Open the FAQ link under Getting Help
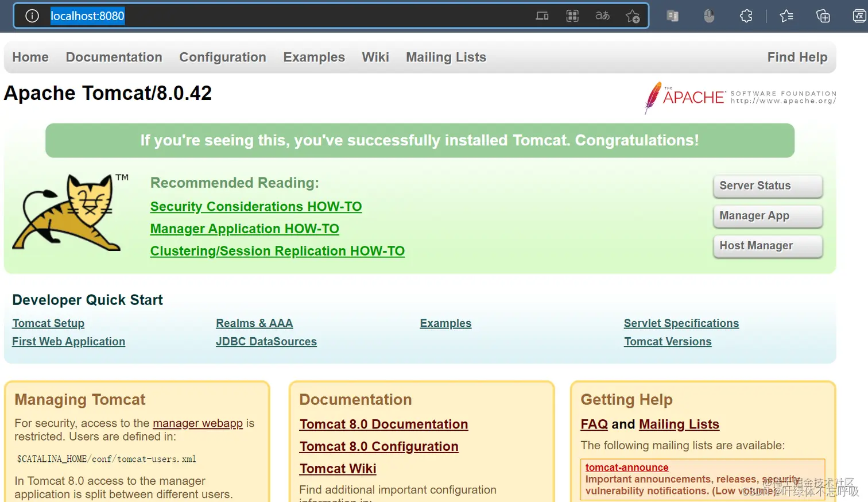868x502 pixels. coord(594,424)
